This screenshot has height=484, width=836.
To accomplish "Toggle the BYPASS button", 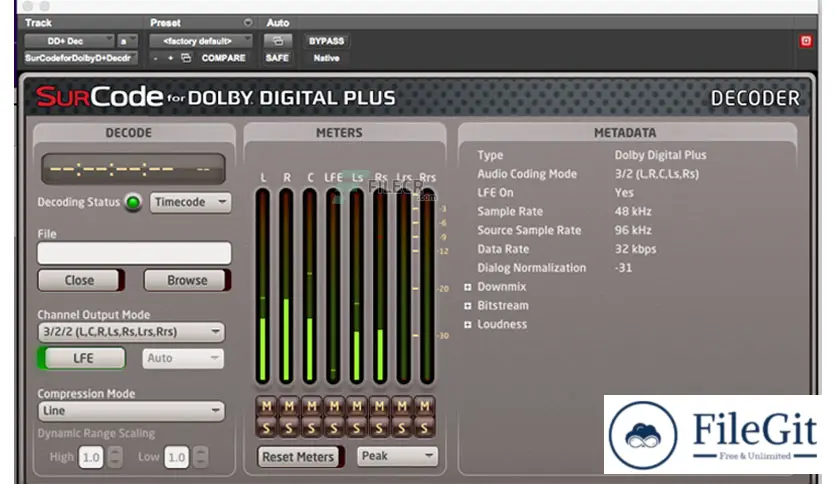I will [326, 41].
